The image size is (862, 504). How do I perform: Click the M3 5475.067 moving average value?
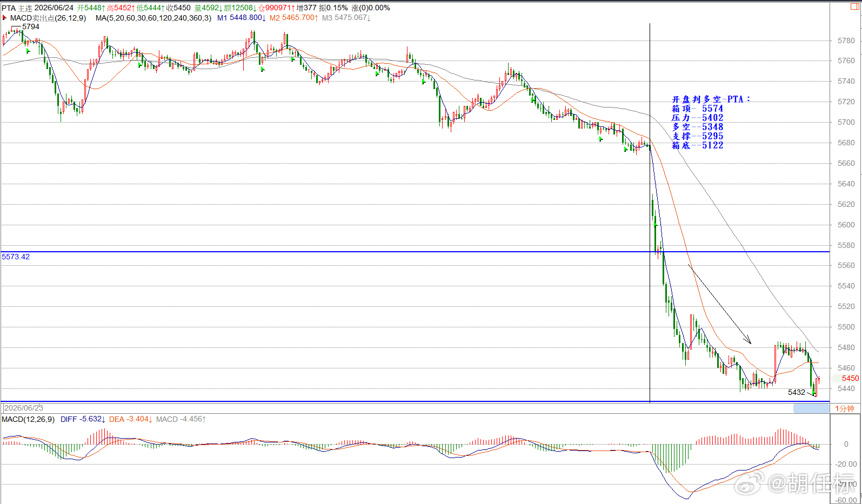pos(346,18)
